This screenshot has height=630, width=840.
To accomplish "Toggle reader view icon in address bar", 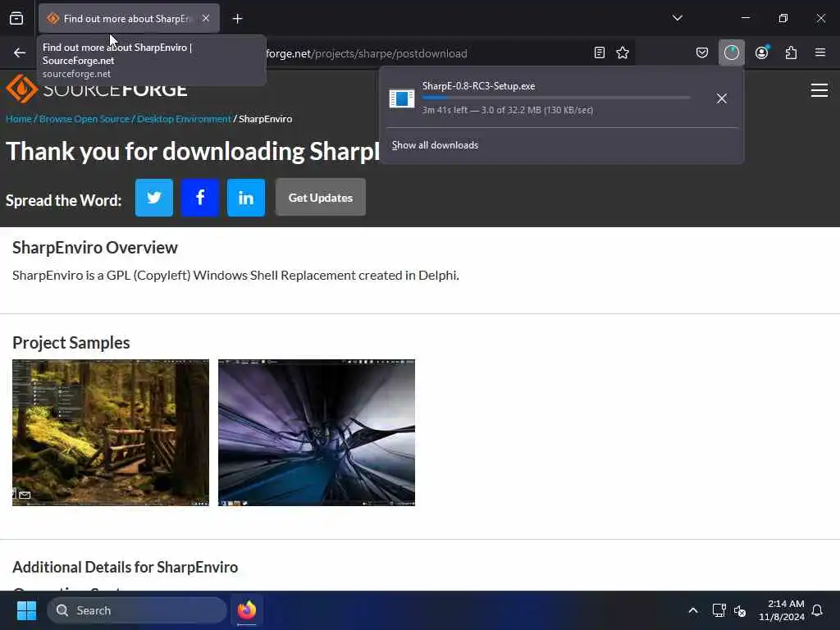I will coord(600,52).
